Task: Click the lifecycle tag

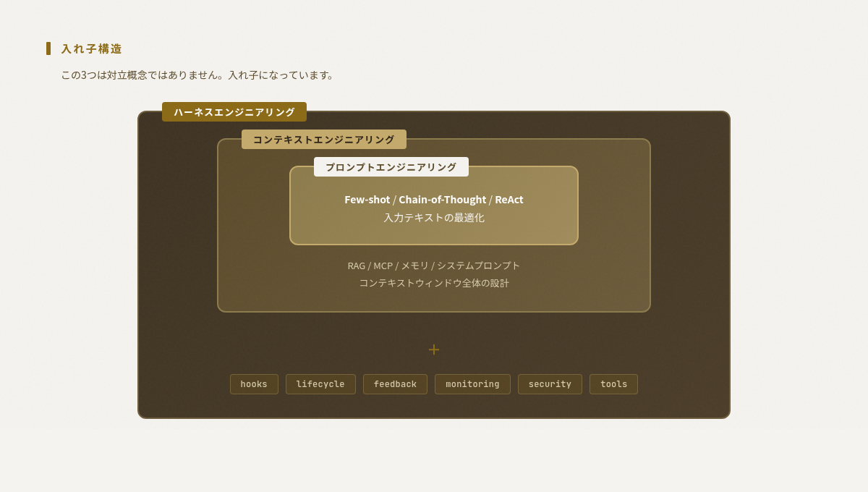Action: click(320, 384)
